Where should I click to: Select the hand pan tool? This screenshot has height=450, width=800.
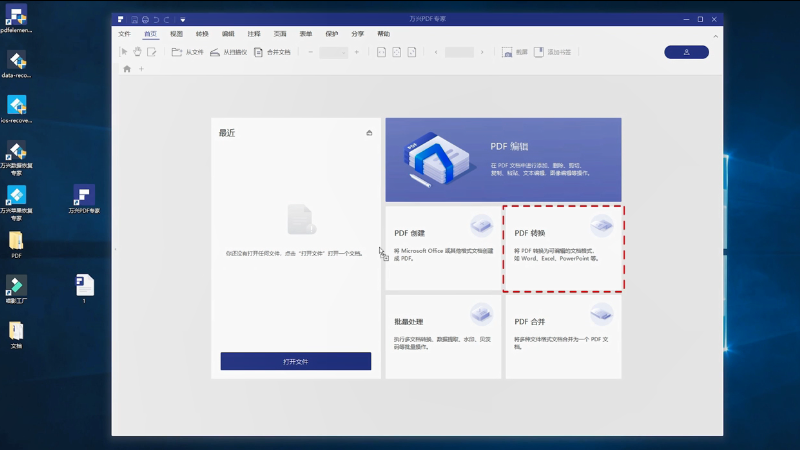pos(137,52)
